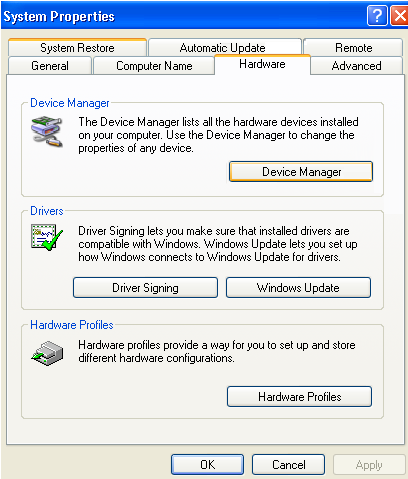Click the text 'different hardware configurations.'

click(x=156, y=358)
